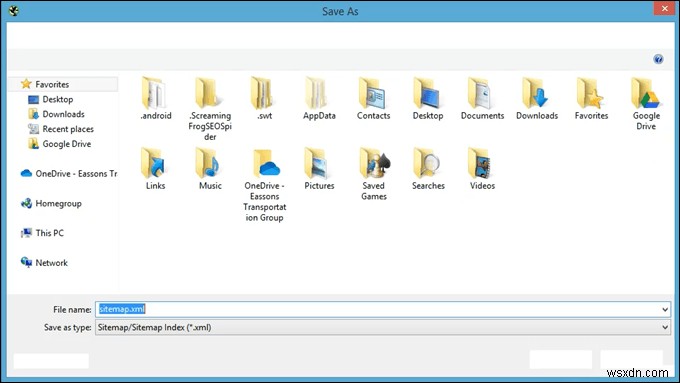Open the .android folder
This screenshot has width=680, height=383.
pos(155,98)
